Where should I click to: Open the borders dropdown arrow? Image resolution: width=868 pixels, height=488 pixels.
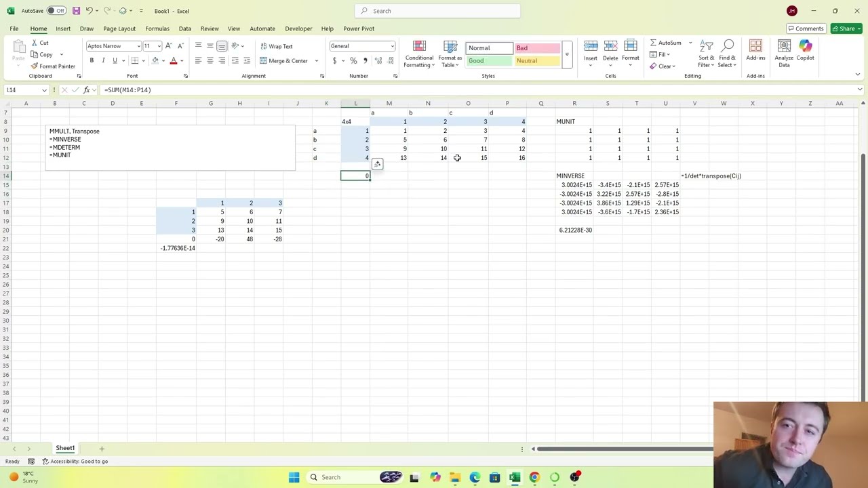point(143,60)
